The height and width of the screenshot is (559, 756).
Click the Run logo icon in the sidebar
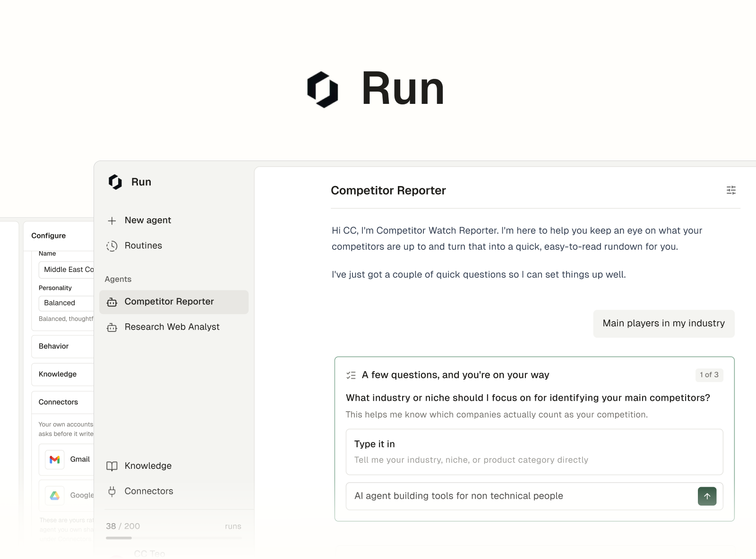pyautogui.click(x=115, y=182)
